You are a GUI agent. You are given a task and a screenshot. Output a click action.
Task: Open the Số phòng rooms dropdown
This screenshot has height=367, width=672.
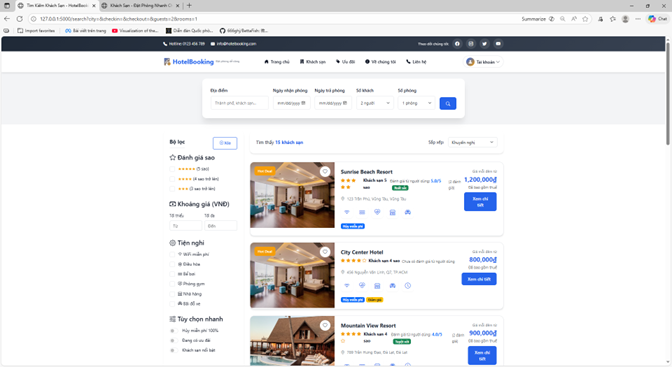(x=417, y=103)
